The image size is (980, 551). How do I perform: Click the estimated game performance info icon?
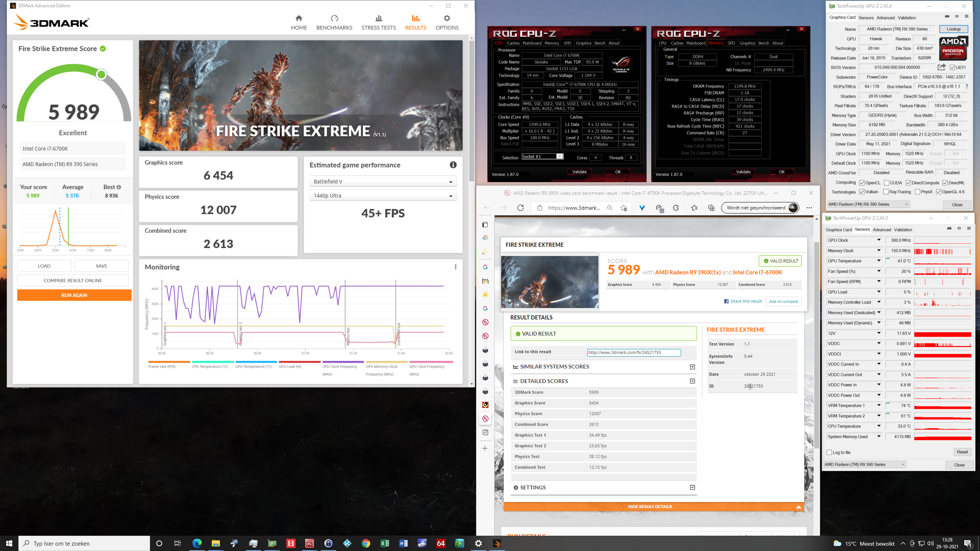(x=453, y=165)
